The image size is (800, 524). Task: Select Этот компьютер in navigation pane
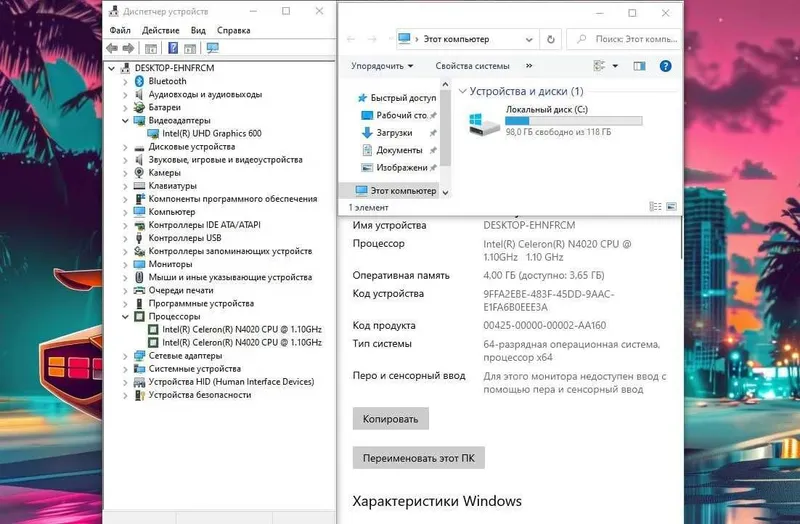click(389, 190)
